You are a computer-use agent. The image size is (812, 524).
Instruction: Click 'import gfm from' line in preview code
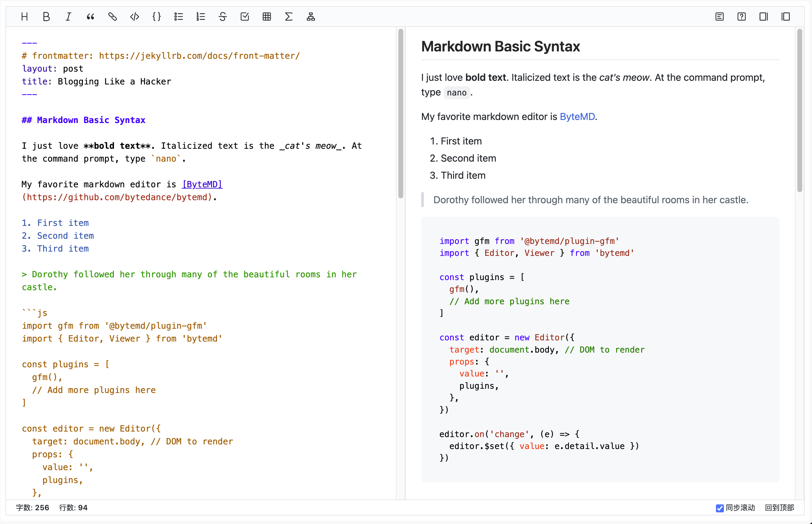(529, 241)
